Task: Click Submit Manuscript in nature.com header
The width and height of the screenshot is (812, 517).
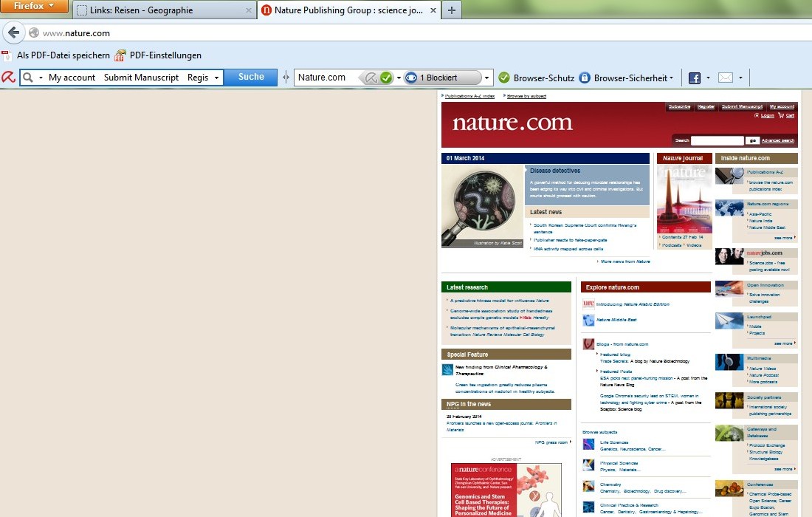Action: 742,106
